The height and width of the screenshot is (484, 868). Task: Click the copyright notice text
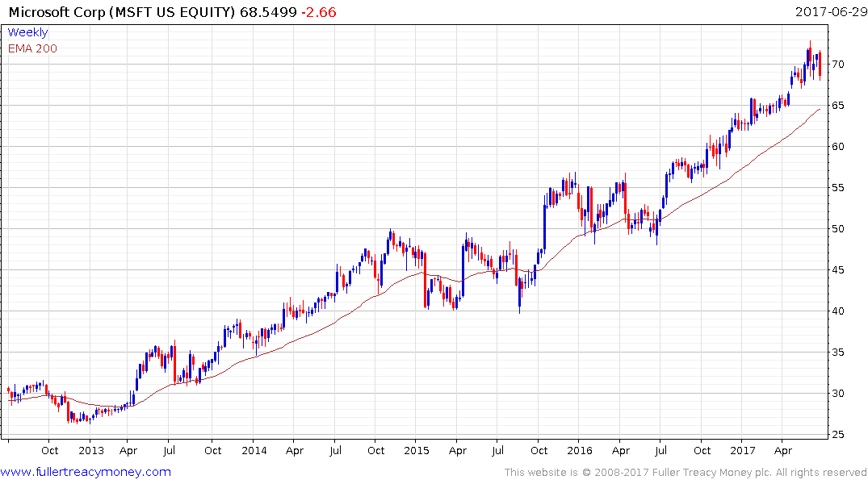[686, 473]
